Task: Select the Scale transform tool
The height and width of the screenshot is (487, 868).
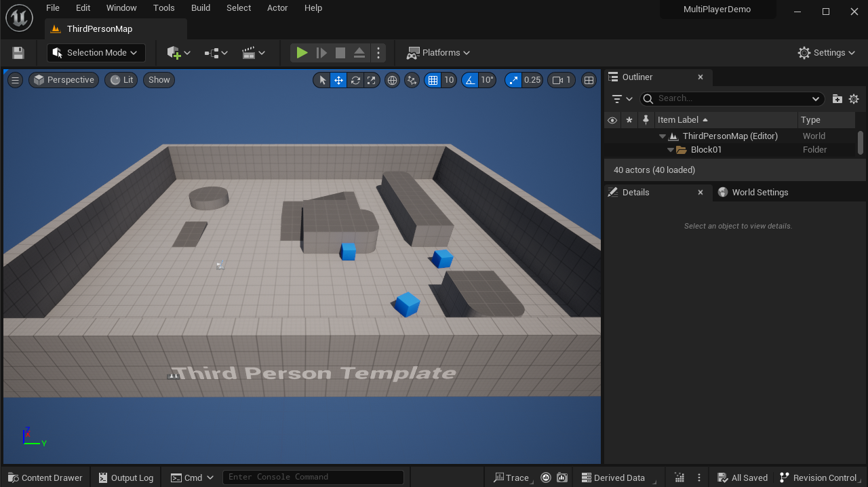Action: coord(372,80)
